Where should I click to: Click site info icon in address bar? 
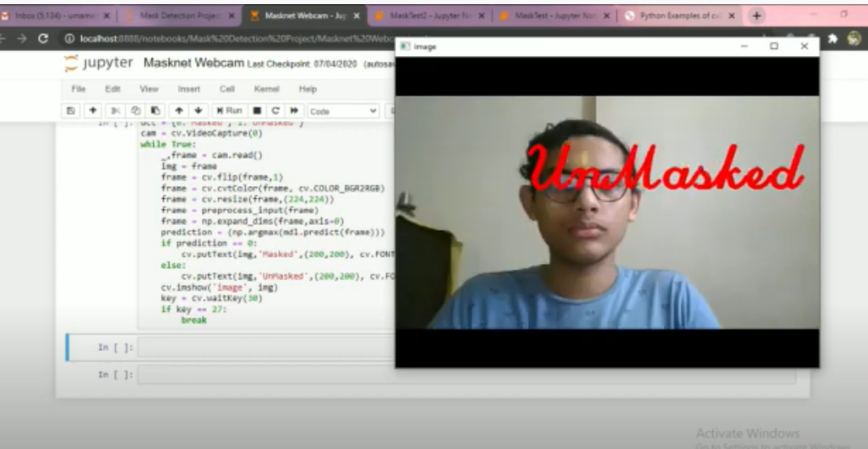(x=69, y=39)
